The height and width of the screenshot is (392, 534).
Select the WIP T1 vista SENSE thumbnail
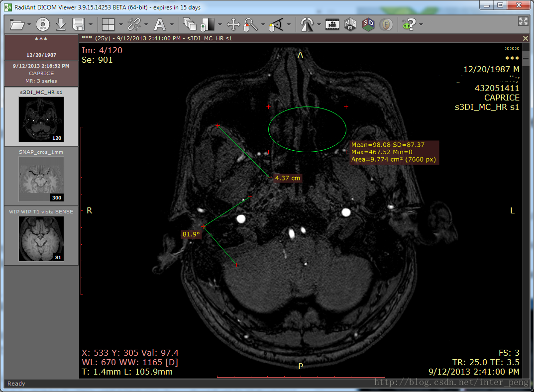pyautogui.click(x=41, y=236)
